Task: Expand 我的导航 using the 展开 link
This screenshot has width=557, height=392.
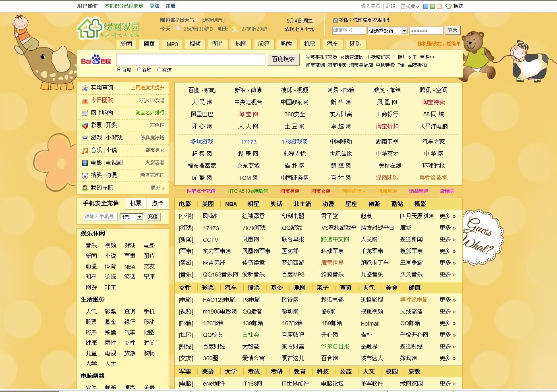Action: [157, 188]
